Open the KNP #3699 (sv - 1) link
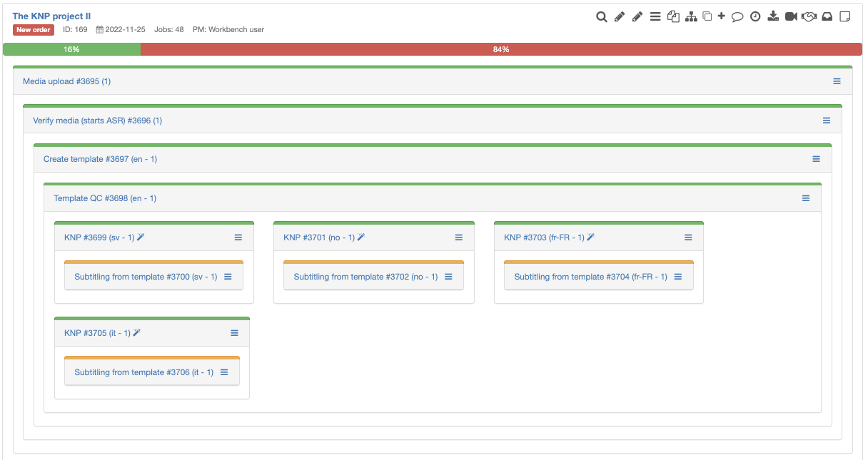The width and height of the screenshot is (868, 460). [99, 237]
